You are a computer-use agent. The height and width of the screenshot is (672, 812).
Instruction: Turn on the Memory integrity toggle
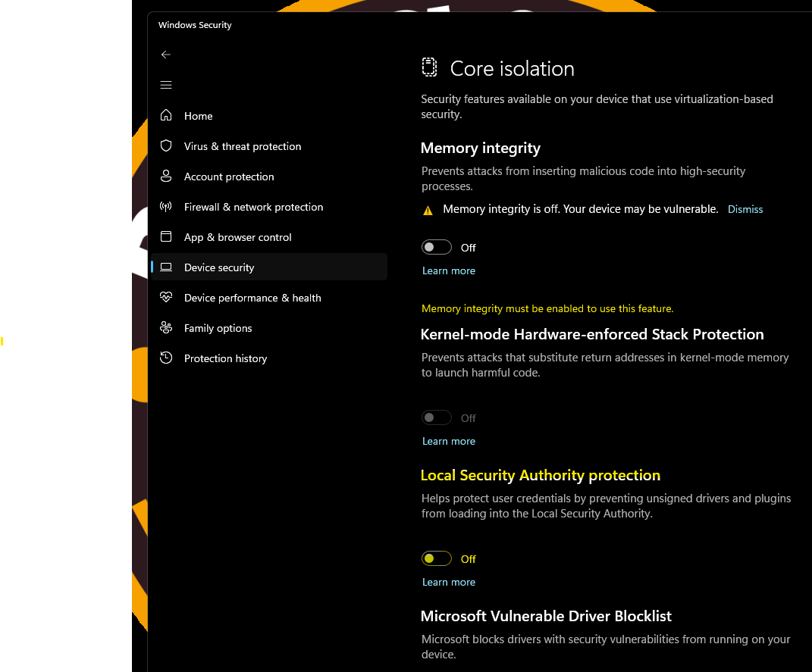click(437, 247)
